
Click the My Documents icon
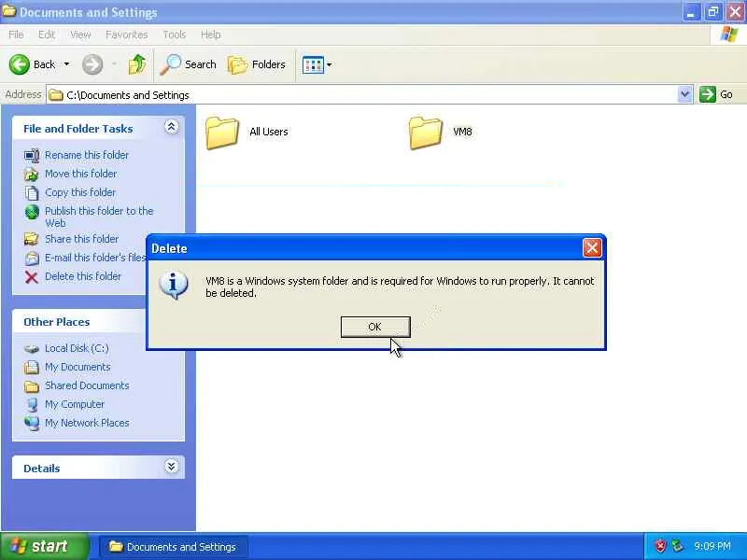click(32, 367)
